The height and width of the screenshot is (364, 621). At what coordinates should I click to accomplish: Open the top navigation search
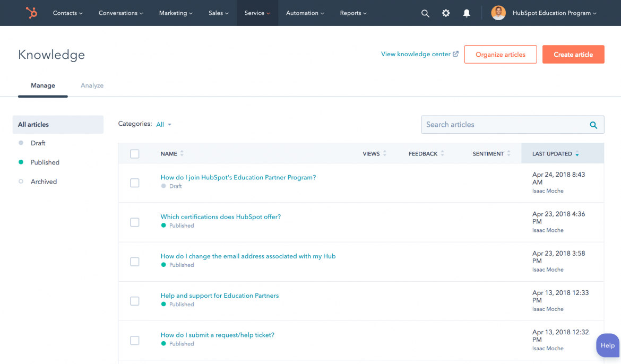[425, 13]
